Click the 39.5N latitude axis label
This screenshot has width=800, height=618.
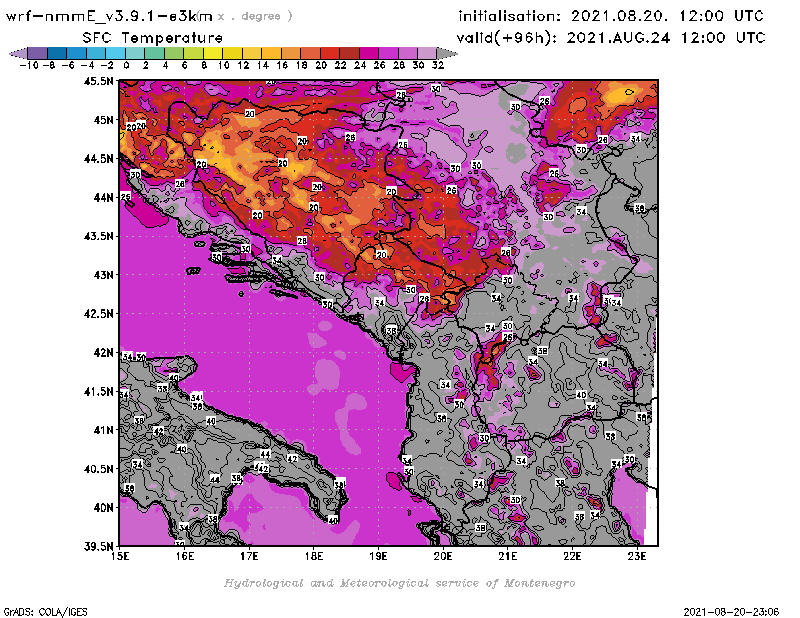tap(98, 546)
